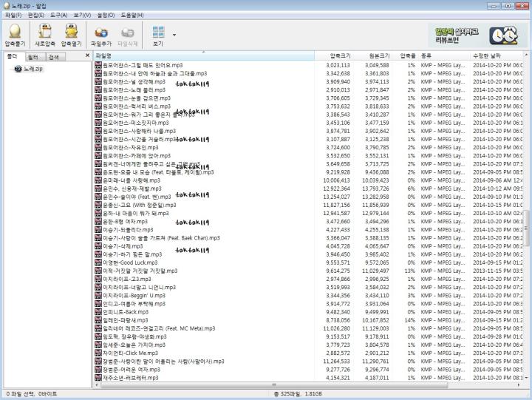532x400 pixels.
Task: Select the 노래.zip archive tree icon
Action: pyautogui.click(x=18, y=69)
